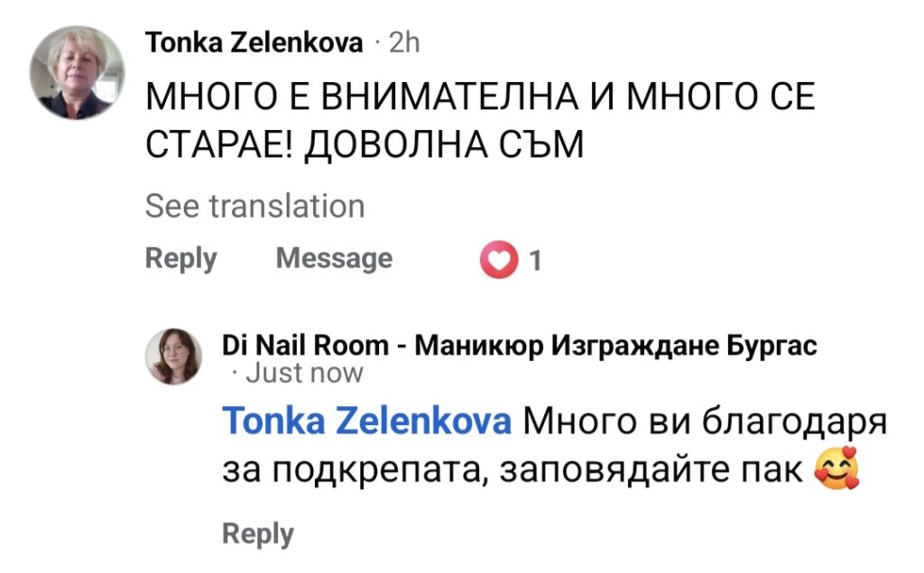Select the text МНОГО Е ВНИМАТЕЛНА line
924x573 pixels.
480,96
